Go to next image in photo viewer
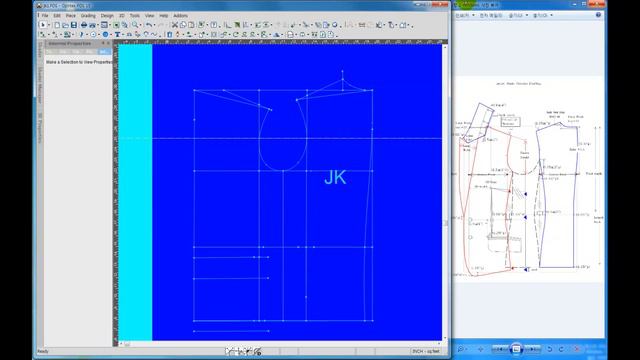640x360 pixels. pyautogui.click(x=532, y=349)
